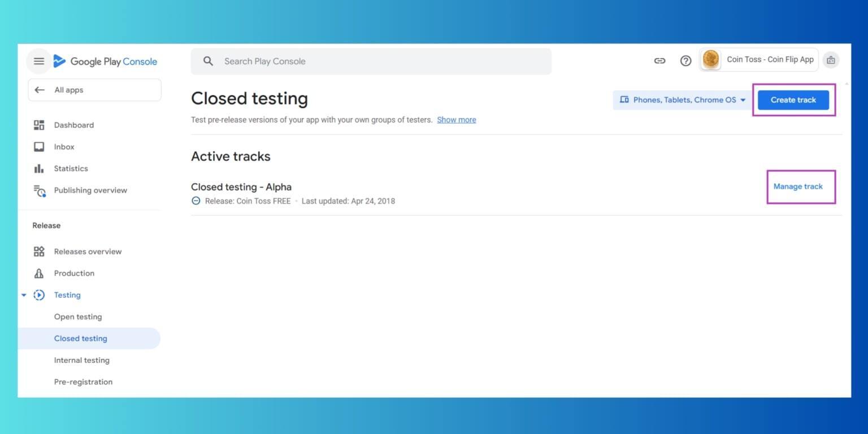Image resolution: width=868 pixels, height=434 pixels.
Task: Click the Dashboard grid icon
Action: point(39,125)
